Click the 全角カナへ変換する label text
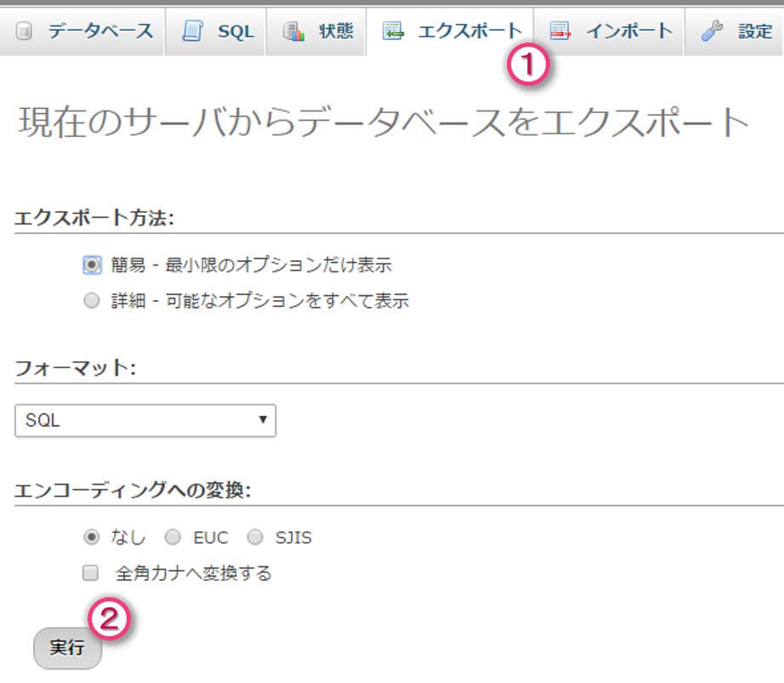This screenshot has height=683, width=784. [194, 573]
